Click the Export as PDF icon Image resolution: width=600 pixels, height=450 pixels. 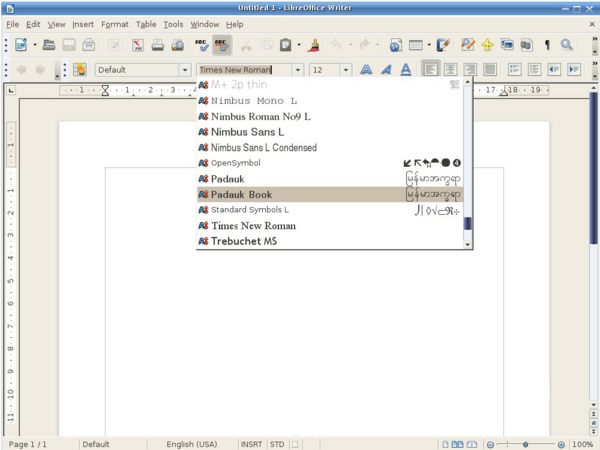point(137,45)
